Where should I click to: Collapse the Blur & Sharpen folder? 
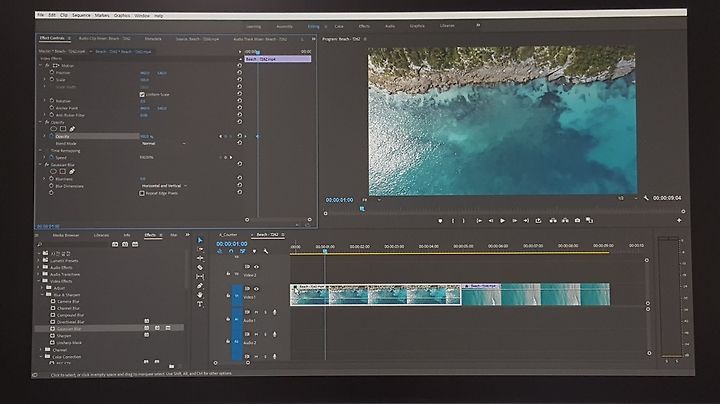(42, 295)
